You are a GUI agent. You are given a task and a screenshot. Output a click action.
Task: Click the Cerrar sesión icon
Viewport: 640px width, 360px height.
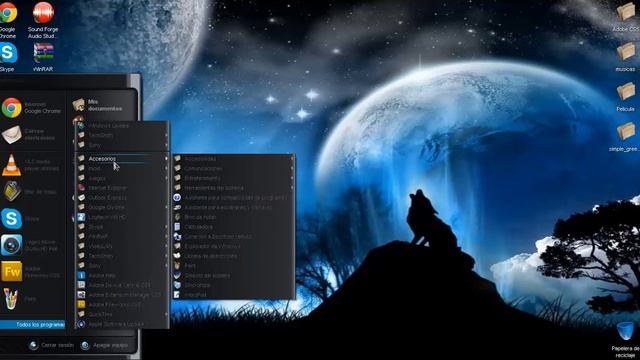33,345
